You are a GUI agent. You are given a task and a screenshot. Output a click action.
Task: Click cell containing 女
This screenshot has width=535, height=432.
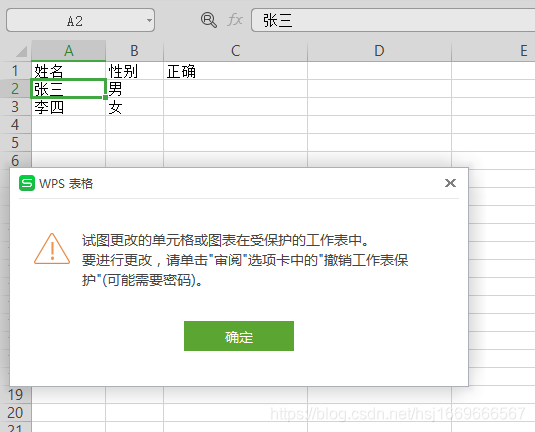pos(134,107)
